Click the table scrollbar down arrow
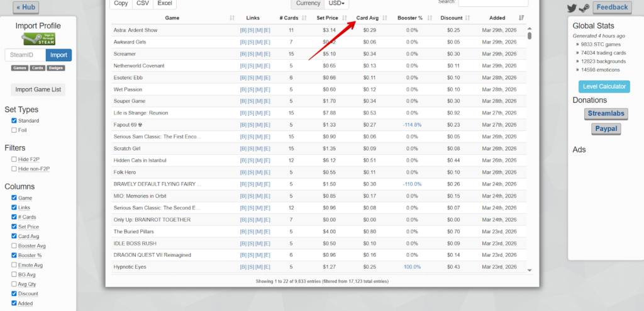 [x=530, y=270]
